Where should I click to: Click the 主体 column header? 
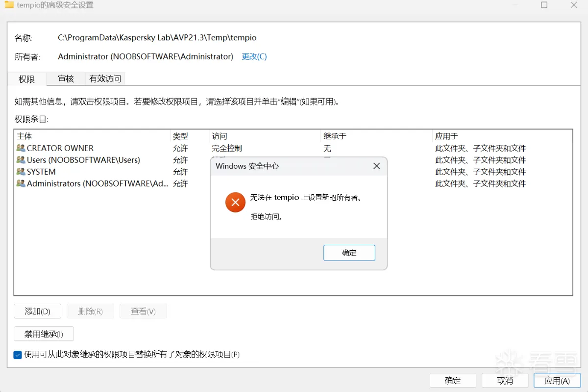coord(92,136)
